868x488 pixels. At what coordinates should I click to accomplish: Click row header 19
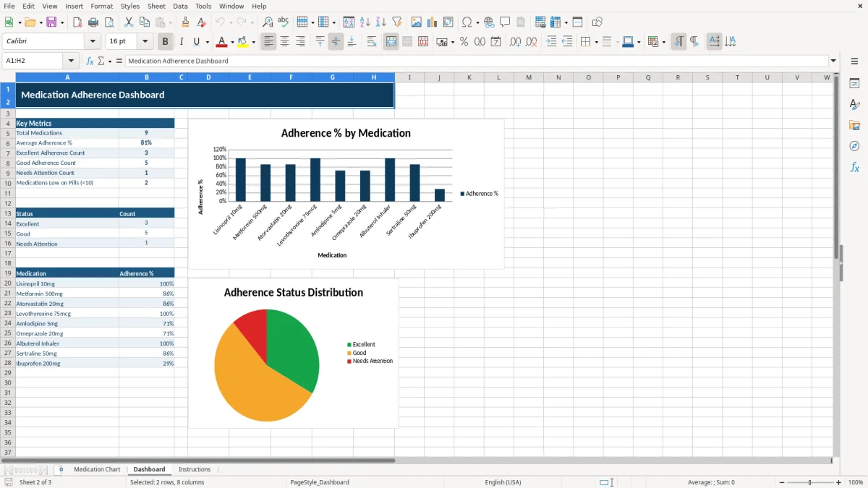coord(8,273)
